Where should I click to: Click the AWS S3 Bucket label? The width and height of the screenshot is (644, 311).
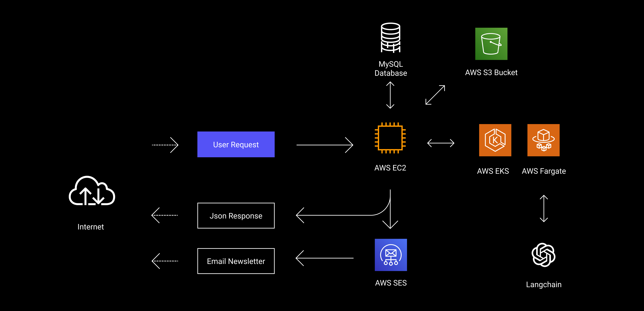coord(491,73)
